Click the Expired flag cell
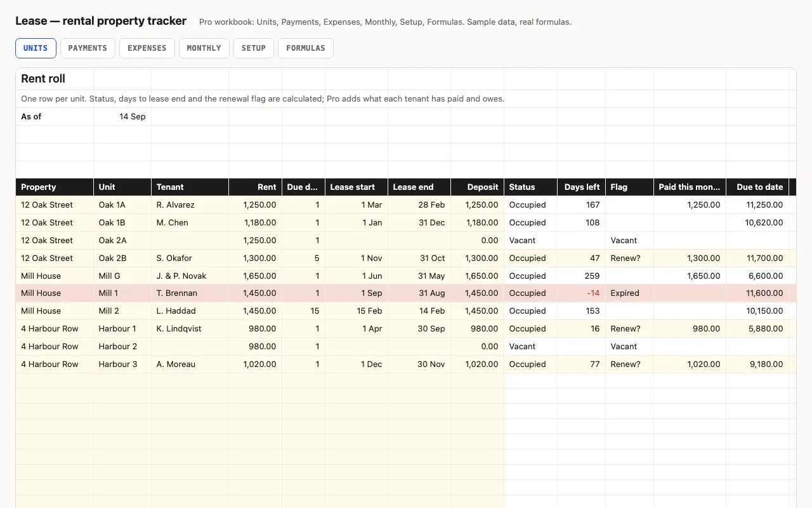The width and height of the screenshot is (812, 508). click(x=629, y=293)
